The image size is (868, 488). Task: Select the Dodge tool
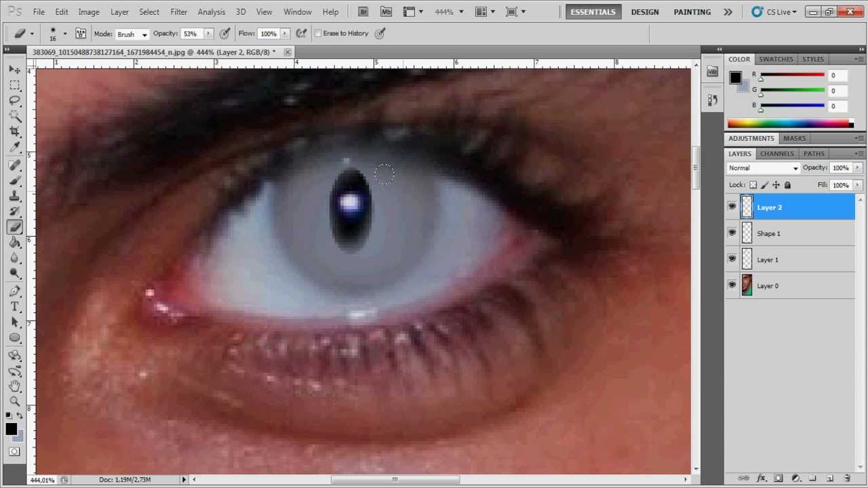pos(15,274)
